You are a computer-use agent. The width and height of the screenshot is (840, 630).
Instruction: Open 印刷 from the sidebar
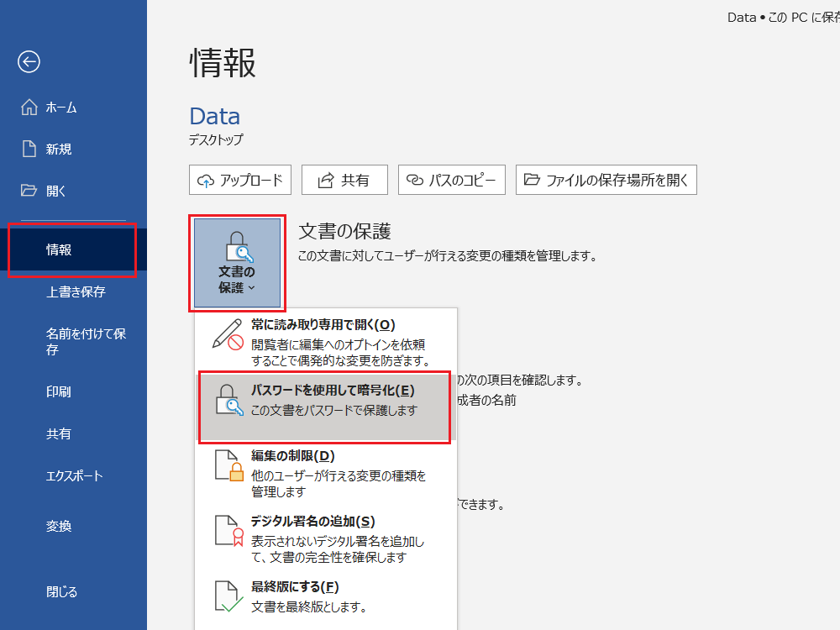(73, 391)
